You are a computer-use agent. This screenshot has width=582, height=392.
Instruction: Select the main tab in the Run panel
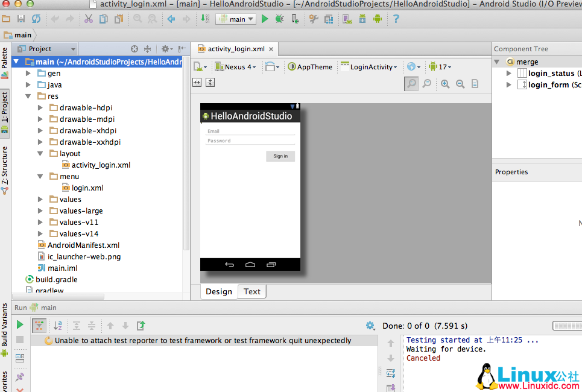(44, 308)
